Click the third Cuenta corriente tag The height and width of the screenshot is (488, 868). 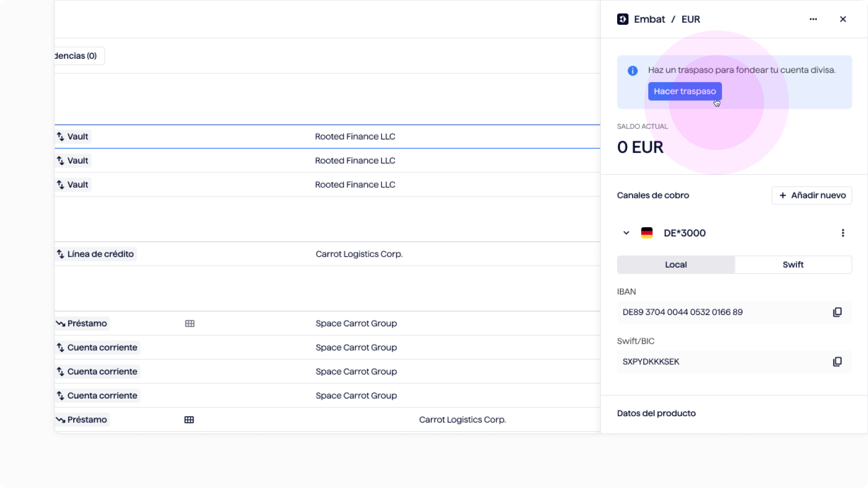coord(97,396)
